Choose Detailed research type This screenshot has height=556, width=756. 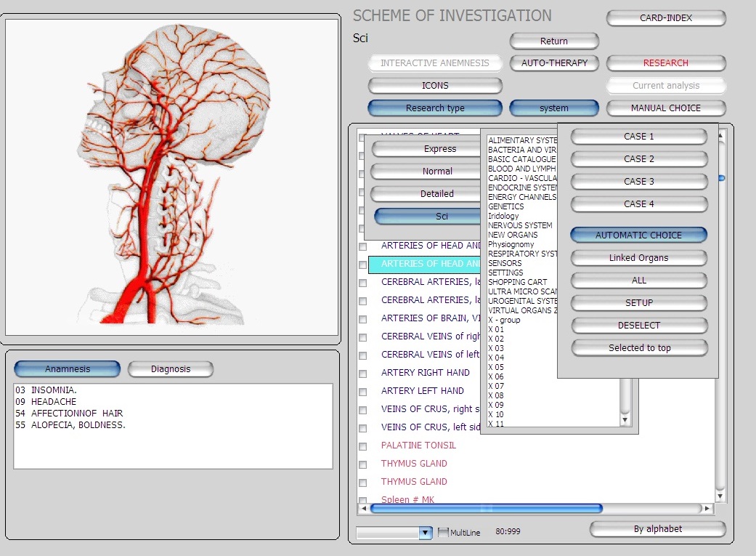coord(436,194)
